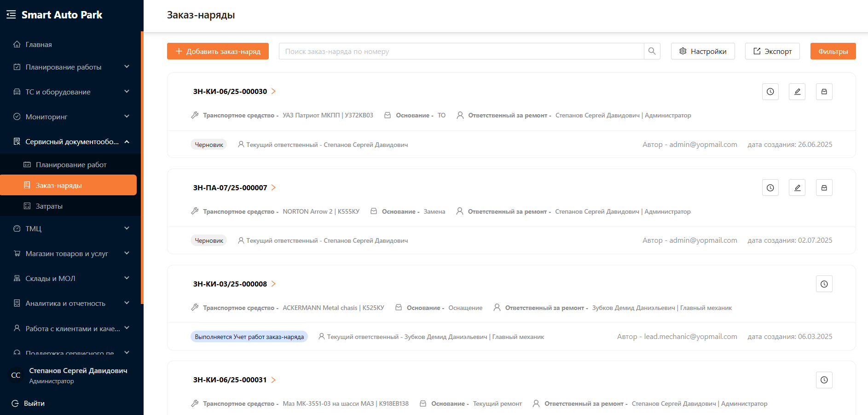Open order link ЗН-КИ-03/25-000008
868x415 pixels.
pyautogui.click(x=230, y=284)
